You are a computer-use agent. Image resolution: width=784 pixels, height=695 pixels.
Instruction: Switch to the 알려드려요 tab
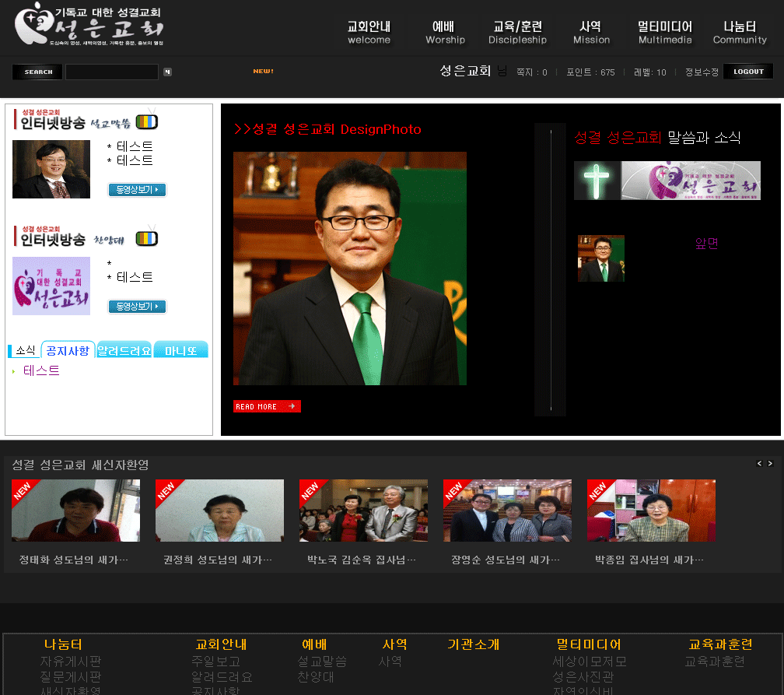(124, 350)
